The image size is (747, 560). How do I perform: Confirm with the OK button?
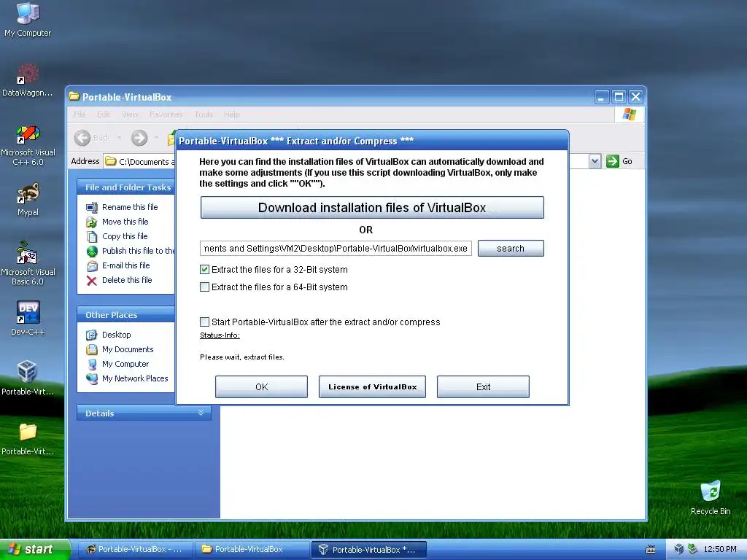262,386
